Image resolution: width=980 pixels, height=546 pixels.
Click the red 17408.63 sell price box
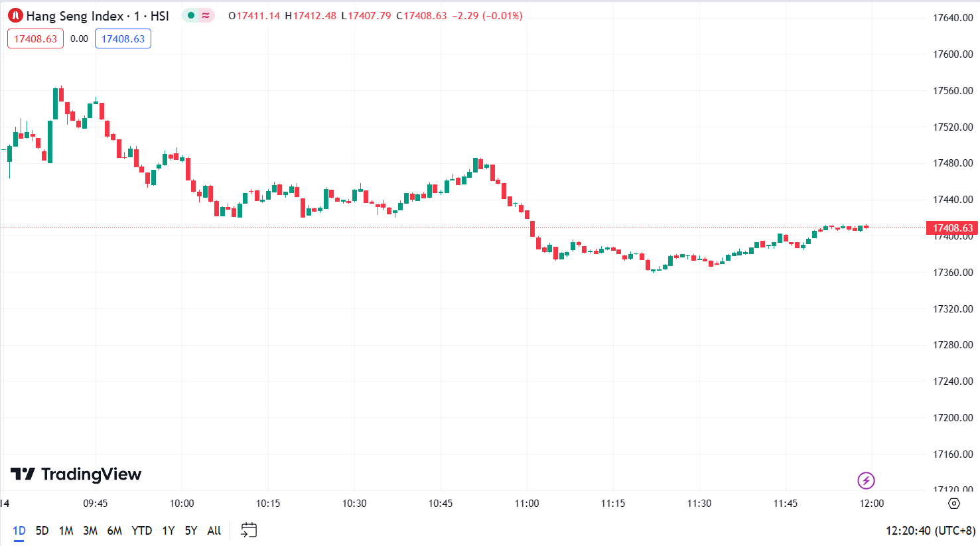point(35,38)
